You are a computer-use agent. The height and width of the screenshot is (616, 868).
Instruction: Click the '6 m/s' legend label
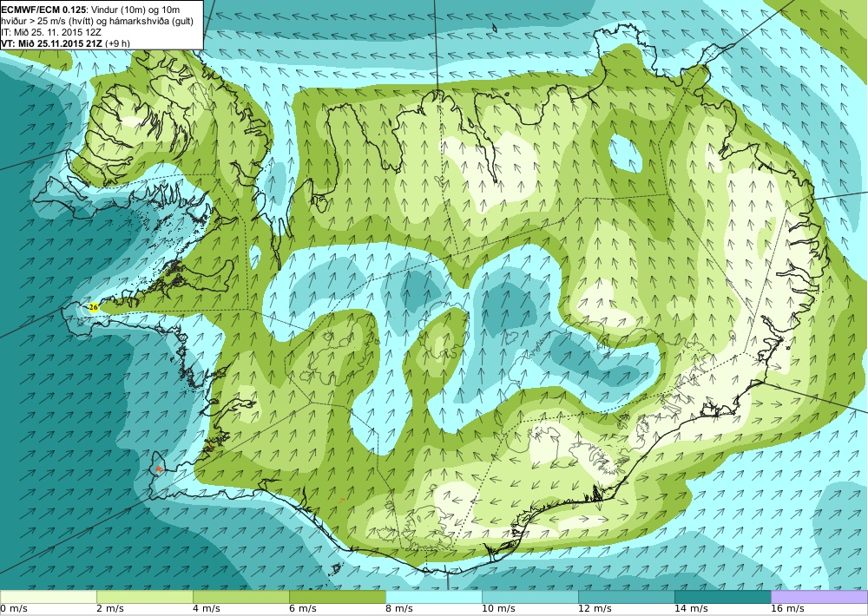(303, 609)
